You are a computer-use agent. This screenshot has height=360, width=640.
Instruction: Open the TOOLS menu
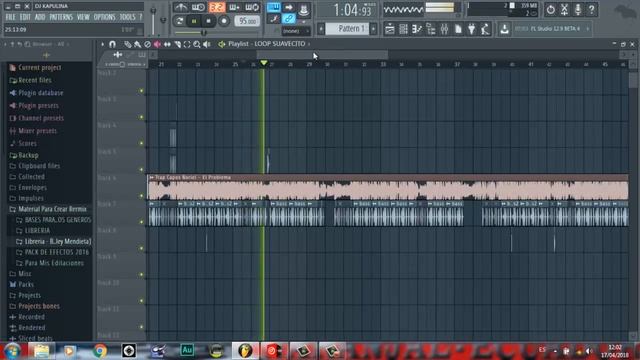(x=127, y=17)
